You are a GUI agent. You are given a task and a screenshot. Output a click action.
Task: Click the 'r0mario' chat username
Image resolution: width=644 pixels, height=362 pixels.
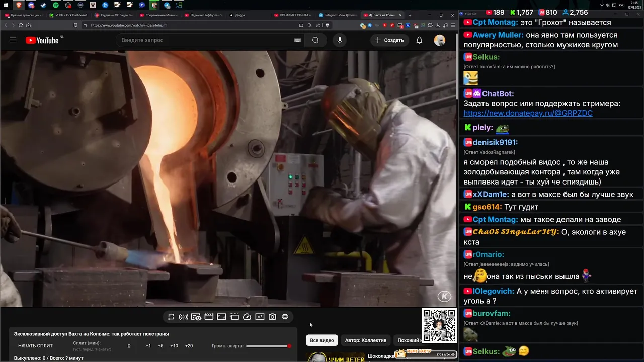tap(489, 254)
